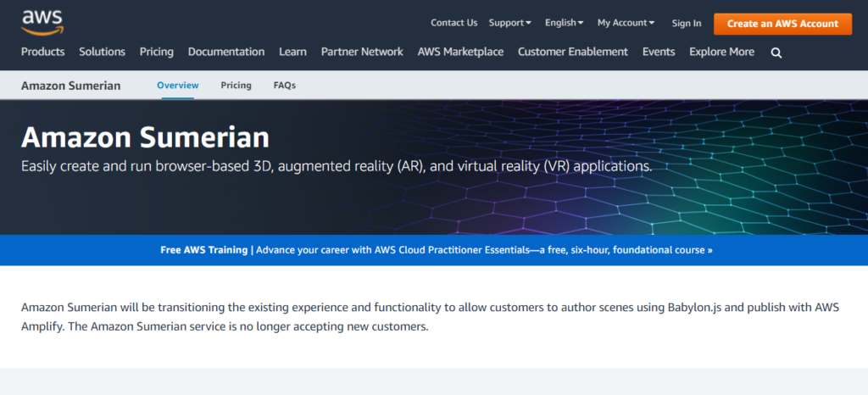Open the Solutions menu
The width and height of the screenshot is (868, 395).
click(102, 52)
